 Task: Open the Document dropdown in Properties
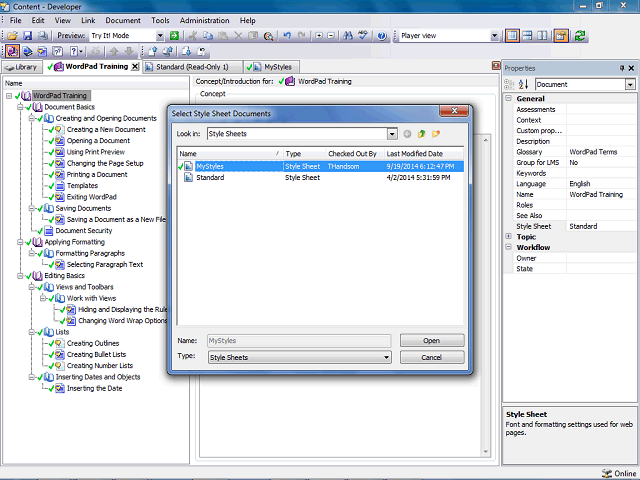click(x=630, y=84)
